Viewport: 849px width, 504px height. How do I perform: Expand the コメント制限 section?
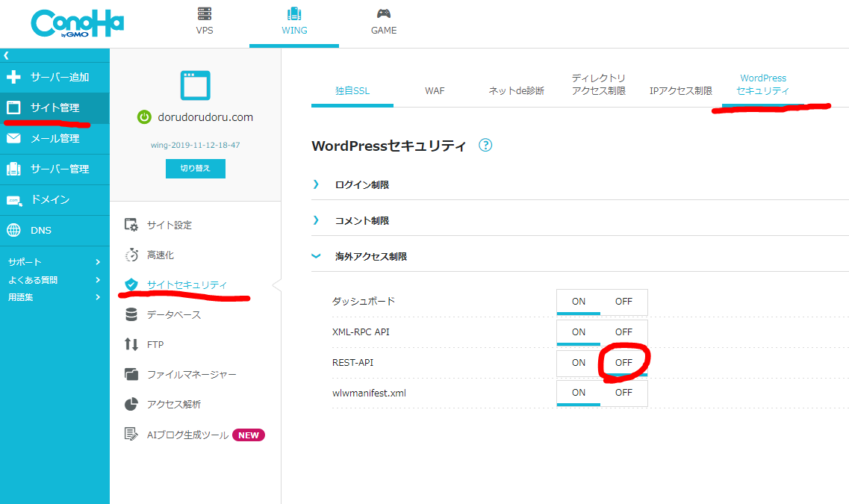(x=361, y=220)
